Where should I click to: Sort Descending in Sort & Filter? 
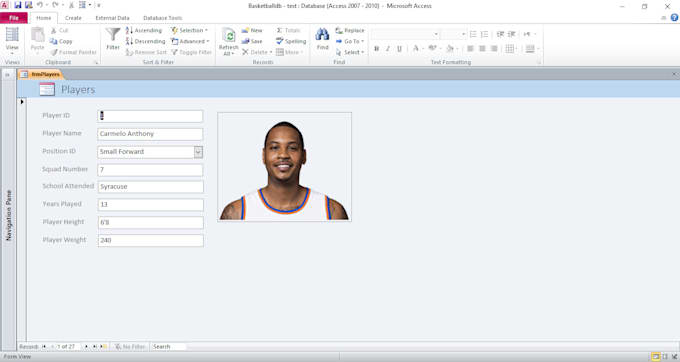[x=145, y=41]
